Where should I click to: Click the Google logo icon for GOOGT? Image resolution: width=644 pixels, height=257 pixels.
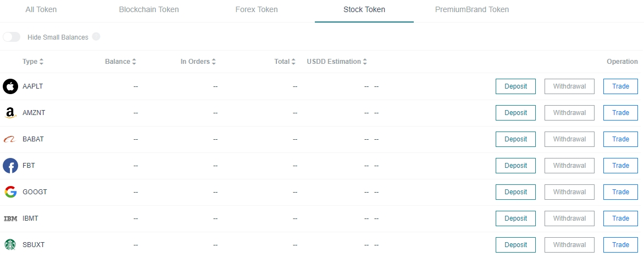(10, 192)
